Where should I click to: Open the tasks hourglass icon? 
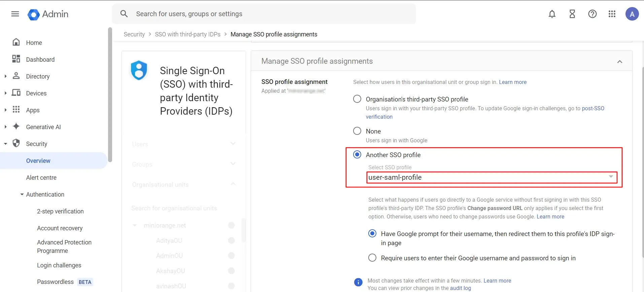click(x=572, y=14)
